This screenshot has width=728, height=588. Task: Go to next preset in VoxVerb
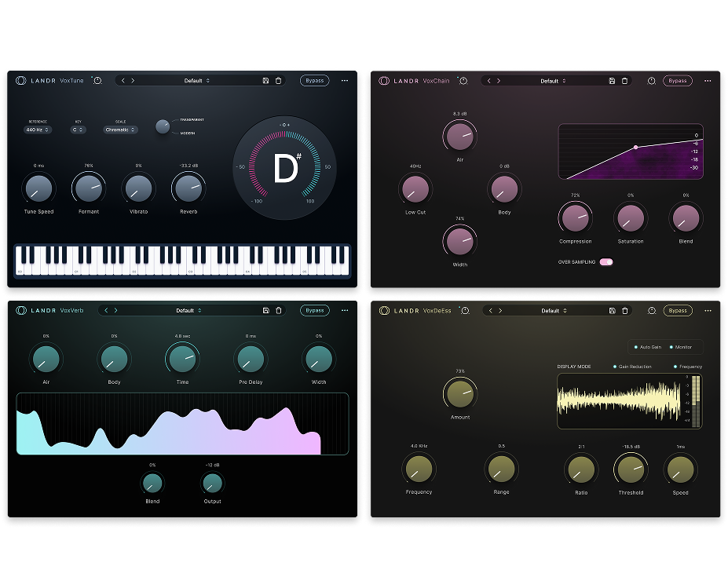tap(115, 310)
